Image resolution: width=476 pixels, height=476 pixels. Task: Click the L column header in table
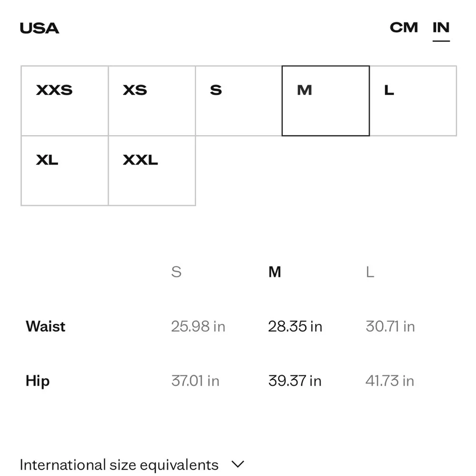pyautogui.click(x=370, y=272)
